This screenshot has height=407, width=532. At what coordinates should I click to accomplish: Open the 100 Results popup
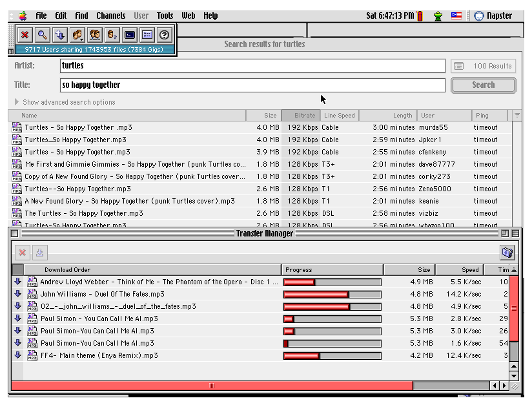pyautogui.click(x=484, y=66)
